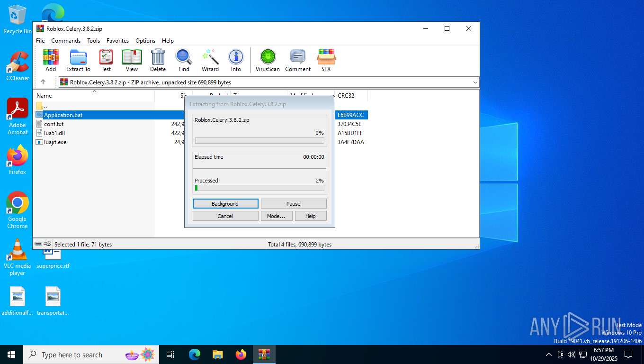
Task: Open the volume control in tray
Action: [x=571, y=355]
